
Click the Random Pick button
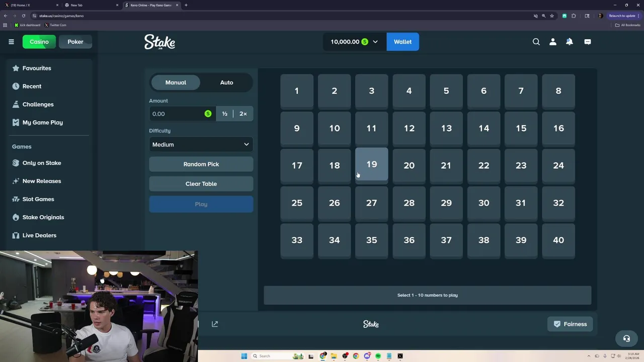(x=201, y=164)
